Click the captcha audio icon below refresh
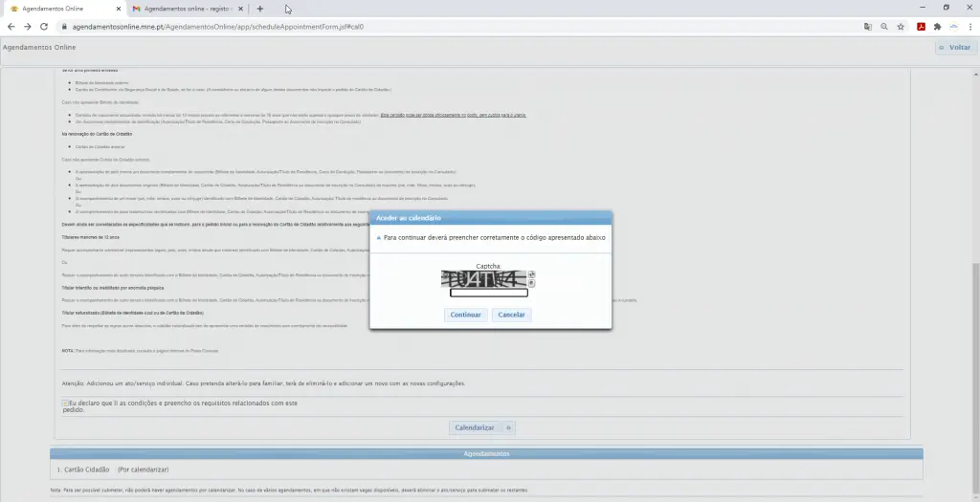The height and width of the screenshot is (502, 980). pos(531,284)
